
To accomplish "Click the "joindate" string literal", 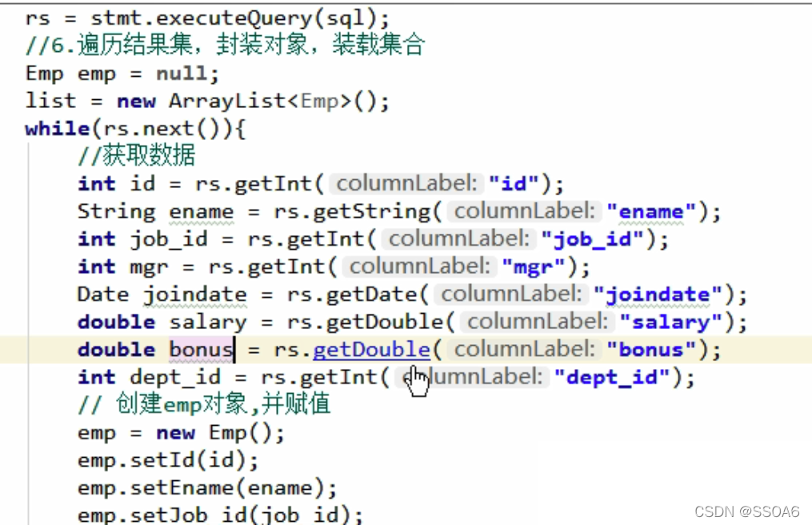I will pyautogui.click(x=658, y=295).
